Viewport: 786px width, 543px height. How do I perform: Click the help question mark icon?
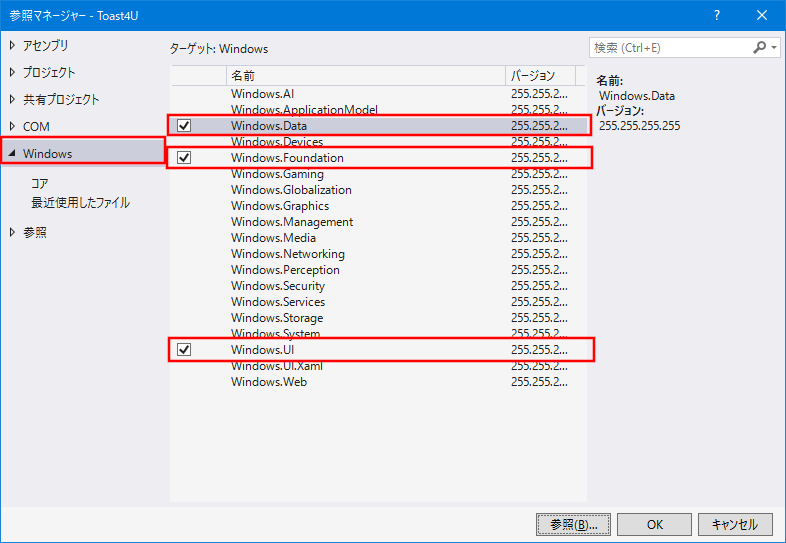pyautogui.click(x=717, y=15)
